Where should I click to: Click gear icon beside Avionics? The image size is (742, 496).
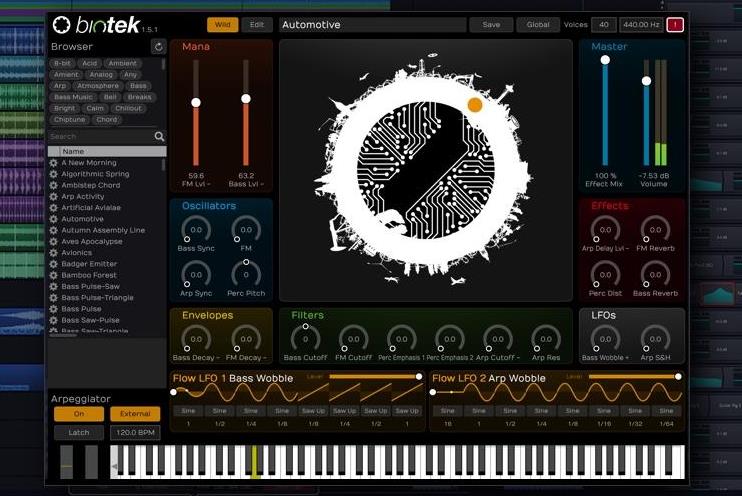[53, 253]
